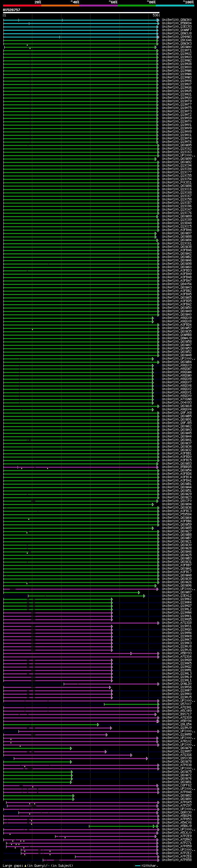Select the UniRef100_A5C0R9 label
The image size is (197, 868).
177,711
